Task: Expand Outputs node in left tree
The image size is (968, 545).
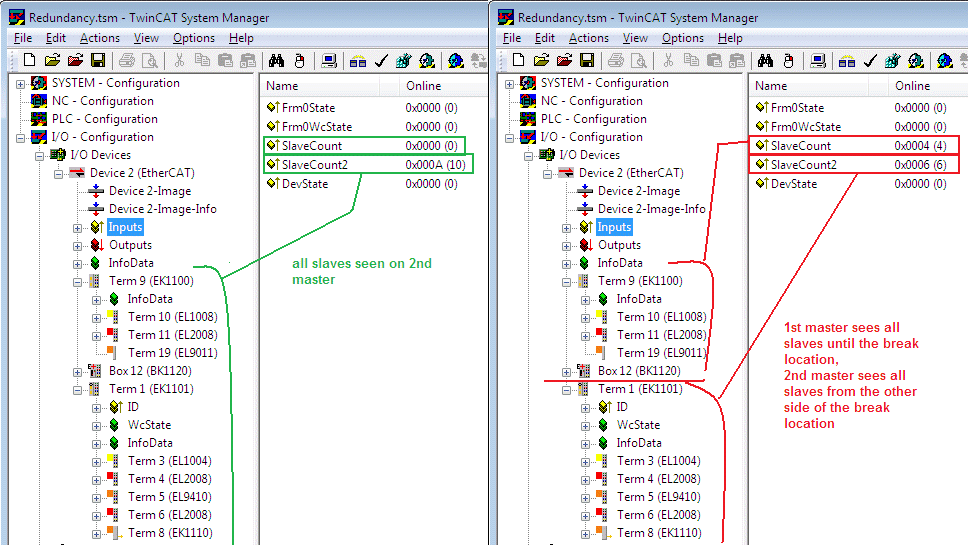Action: 77,246
